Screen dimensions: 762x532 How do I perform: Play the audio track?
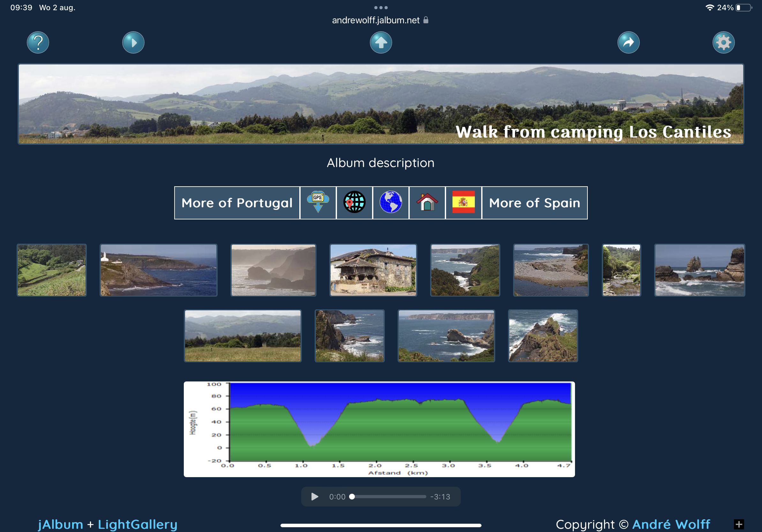pos(315,497)
